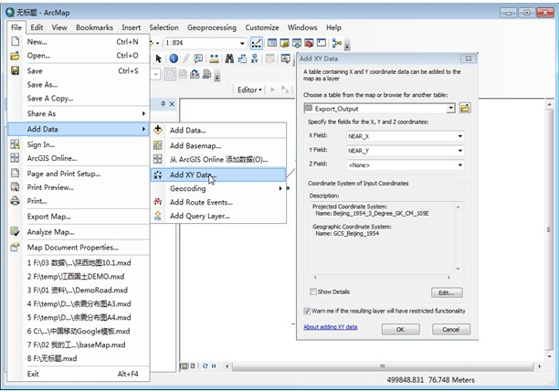Open recent file 7 baseMap.mxd

pos(78,344)
